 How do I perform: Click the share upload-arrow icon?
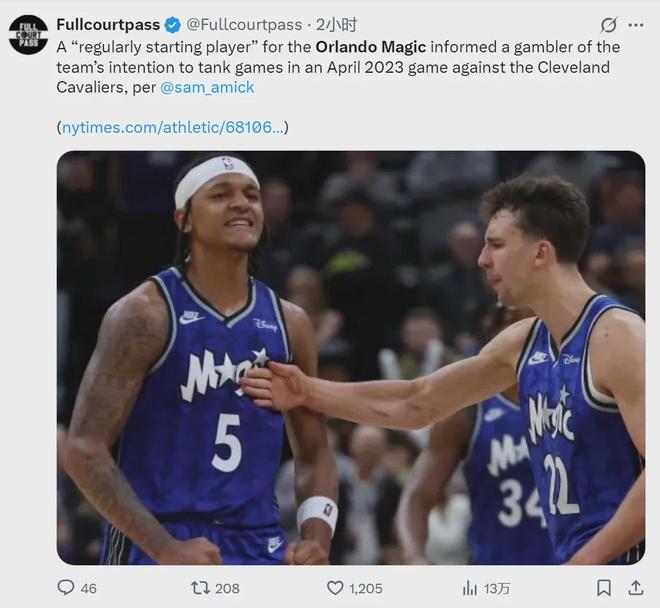[636, 588]
